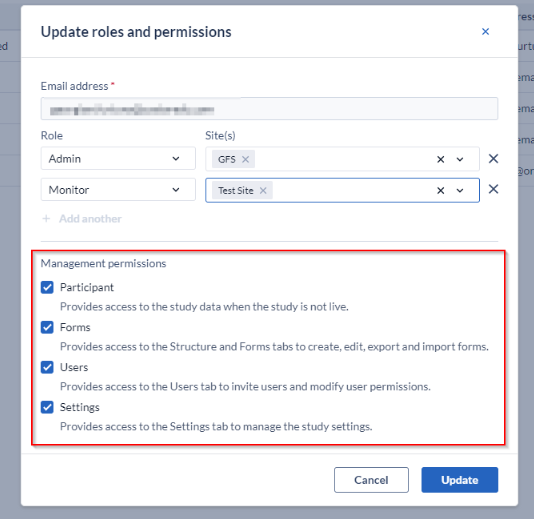This screenshot has width=534, height=519.
Task: Click the Email address input field
Action: (269, 109)
